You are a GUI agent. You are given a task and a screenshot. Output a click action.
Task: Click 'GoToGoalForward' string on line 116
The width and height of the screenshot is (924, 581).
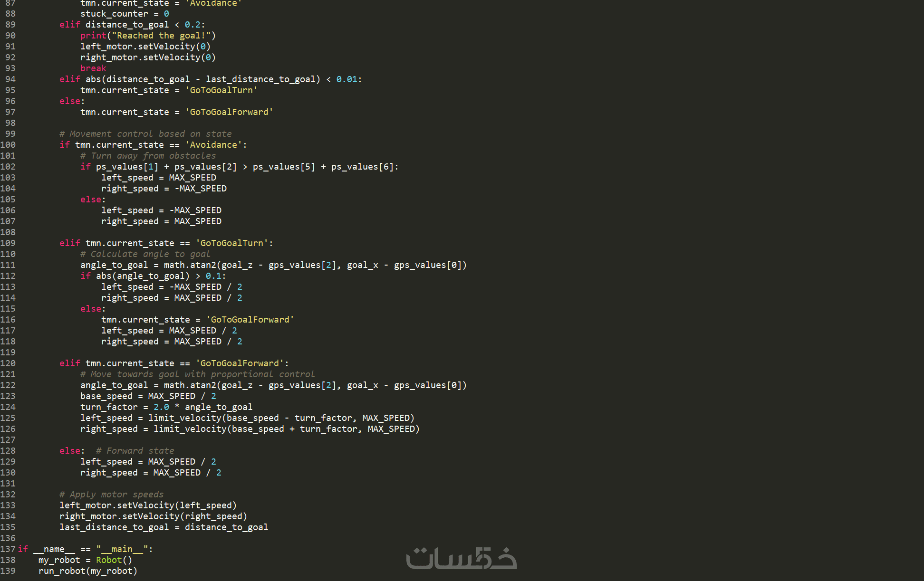pos(250,320)
